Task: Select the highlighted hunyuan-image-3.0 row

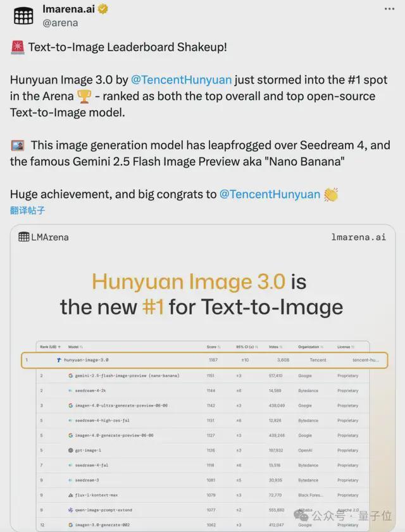Action: 204,360
